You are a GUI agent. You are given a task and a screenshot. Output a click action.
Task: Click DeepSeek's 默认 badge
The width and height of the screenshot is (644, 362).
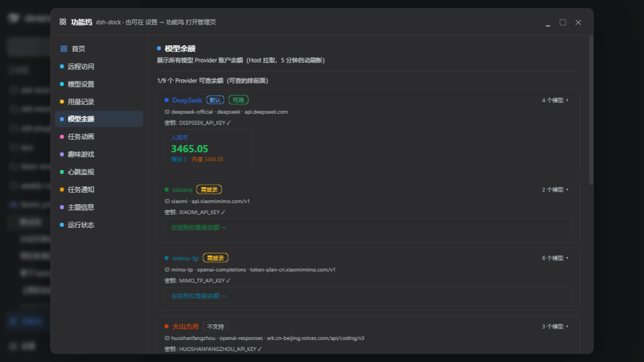[x=215, y=100]
